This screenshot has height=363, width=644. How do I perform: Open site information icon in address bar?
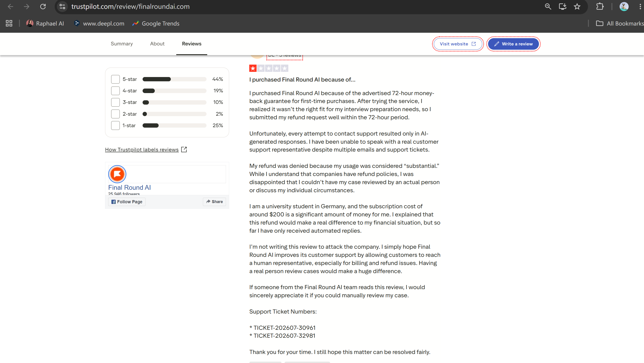pos(62,7)
